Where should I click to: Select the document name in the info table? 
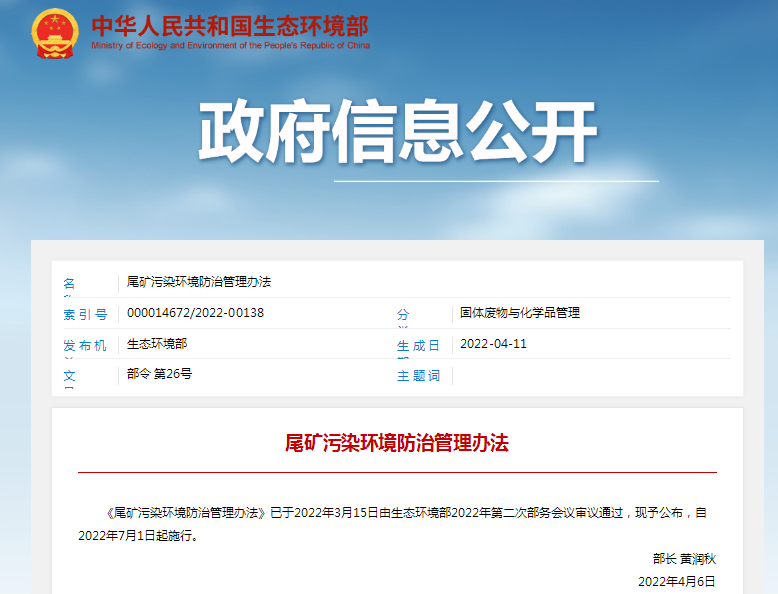point(199,282)
